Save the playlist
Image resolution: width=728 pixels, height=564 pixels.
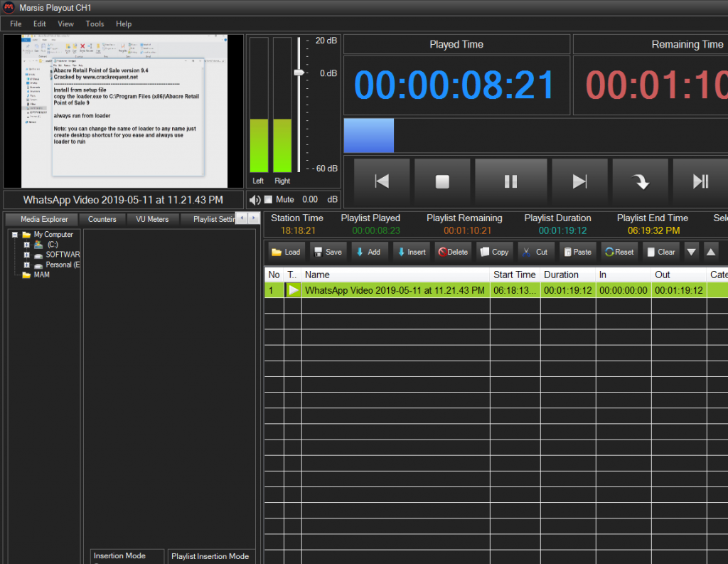coord(328,252)
